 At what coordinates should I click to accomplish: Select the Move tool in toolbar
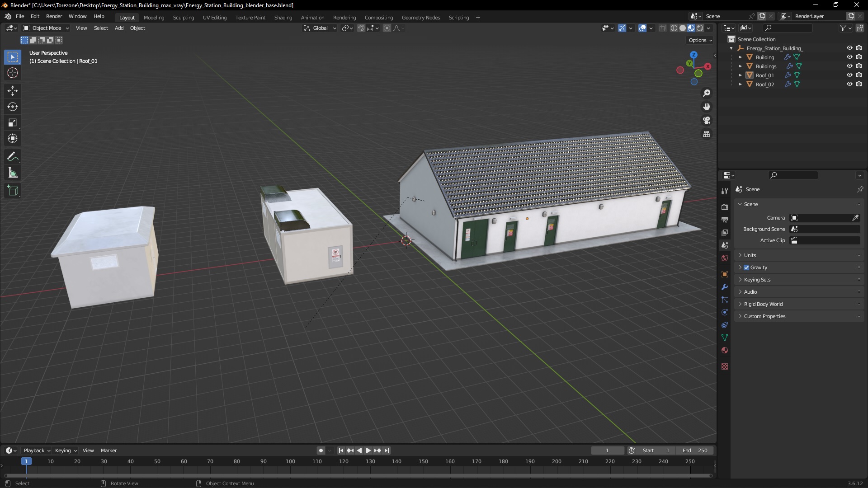(12, 89)
